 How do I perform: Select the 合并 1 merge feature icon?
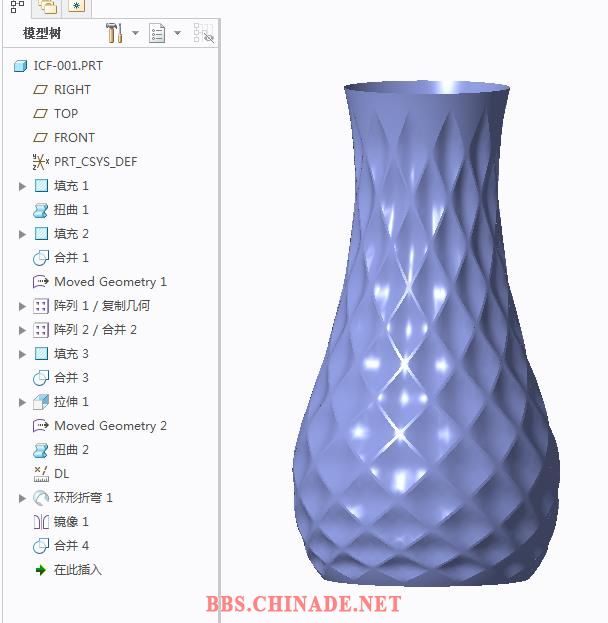41,258
